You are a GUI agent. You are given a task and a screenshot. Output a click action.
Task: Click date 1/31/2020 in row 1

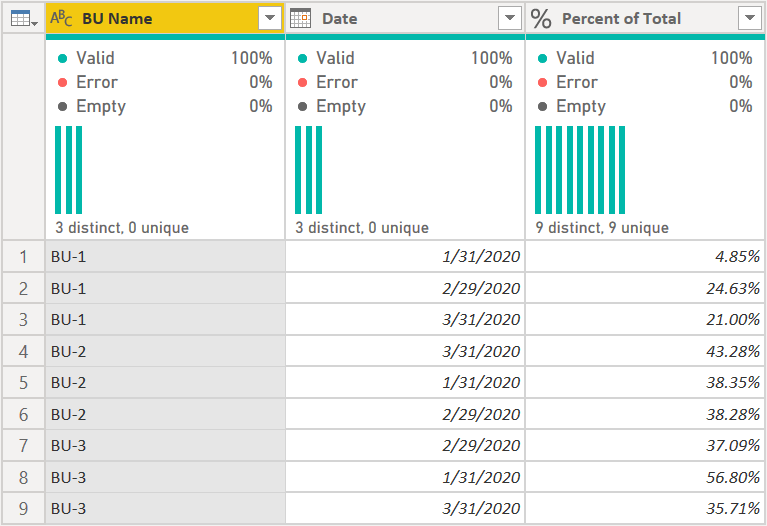coord(405,256)
